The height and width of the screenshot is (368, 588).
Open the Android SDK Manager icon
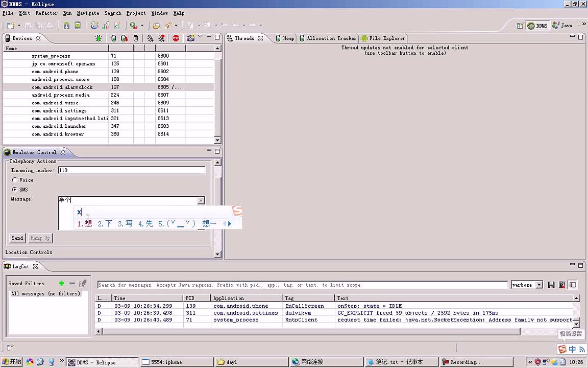pyautogui.click(x=66, y=26)
